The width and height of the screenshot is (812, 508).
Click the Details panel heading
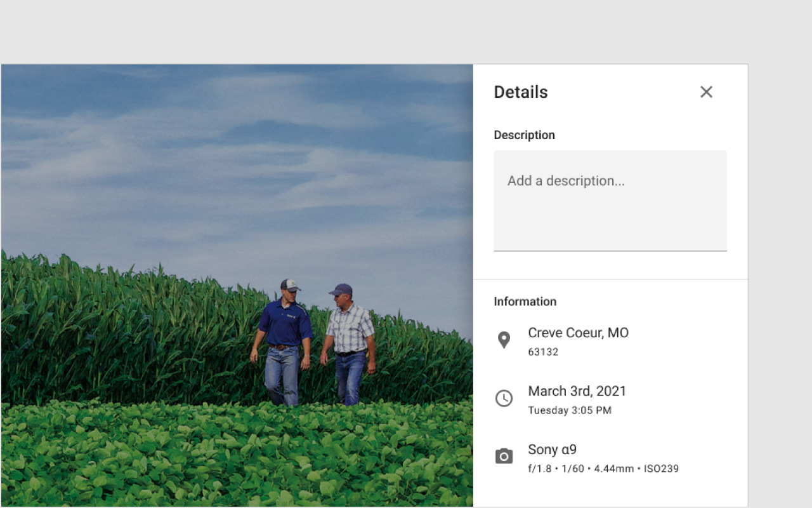pos(520,92)
